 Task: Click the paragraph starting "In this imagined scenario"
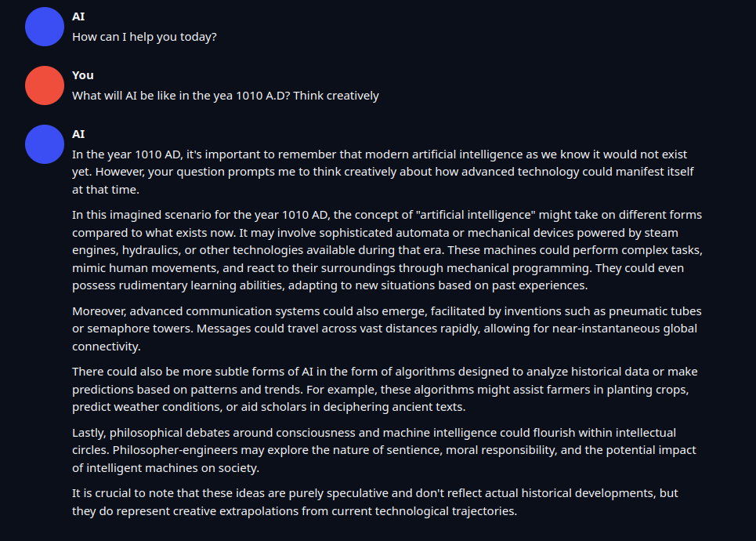pyautogui.click(x=384, y=250)
